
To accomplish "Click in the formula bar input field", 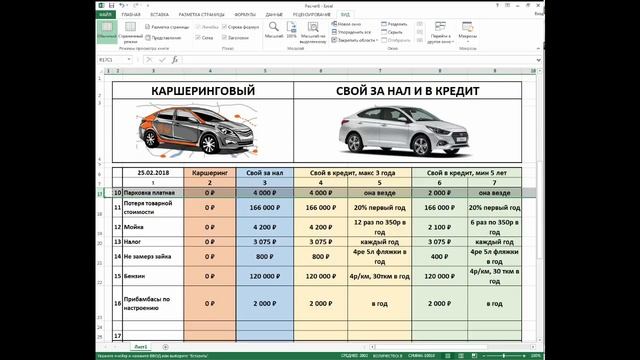I will [357, 60].
